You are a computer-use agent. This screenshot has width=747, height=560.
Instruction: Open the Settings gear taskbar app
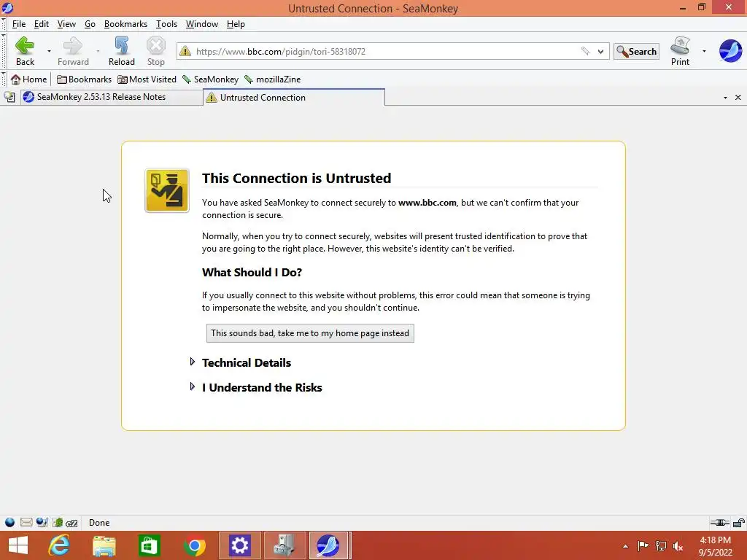239,545
